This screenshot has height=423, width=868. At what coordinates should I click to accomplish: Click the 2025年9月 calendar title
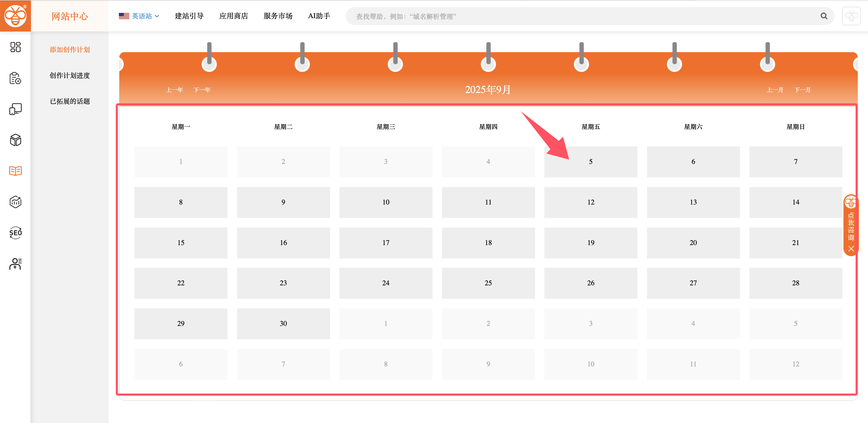click(488, 90)
